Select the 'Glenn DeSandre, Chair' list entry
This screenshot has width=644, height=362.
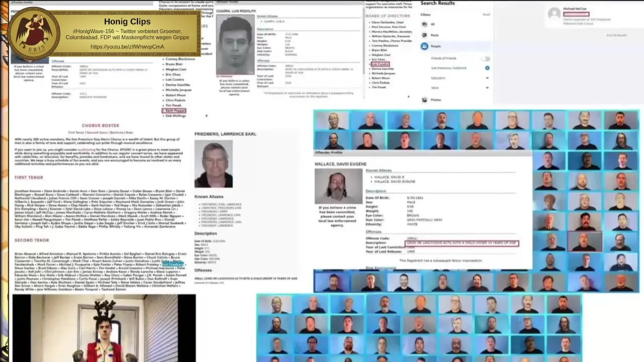(x=387, y=23)
